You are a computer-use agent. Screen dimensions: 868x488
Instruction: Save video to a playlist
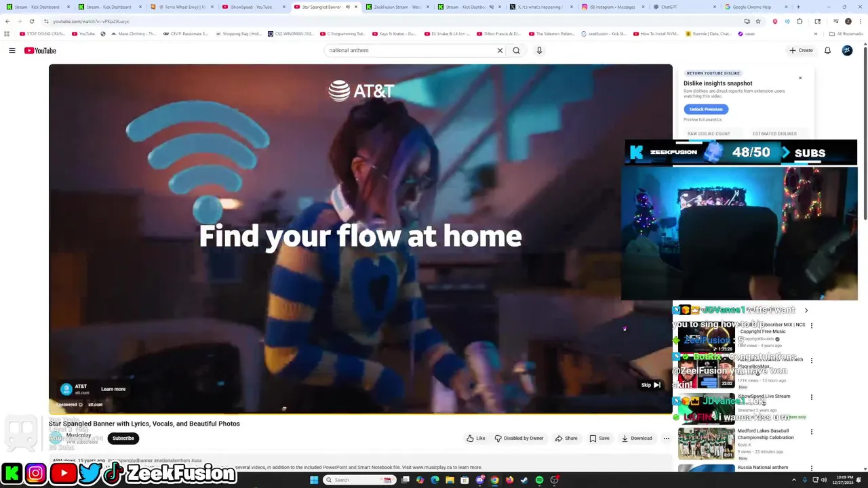pos(599,439)
